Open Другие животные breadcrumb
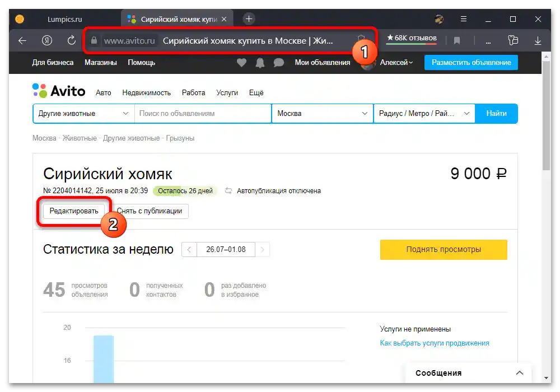Viewport: 560px width, 392px height. [x=132, y=138]
